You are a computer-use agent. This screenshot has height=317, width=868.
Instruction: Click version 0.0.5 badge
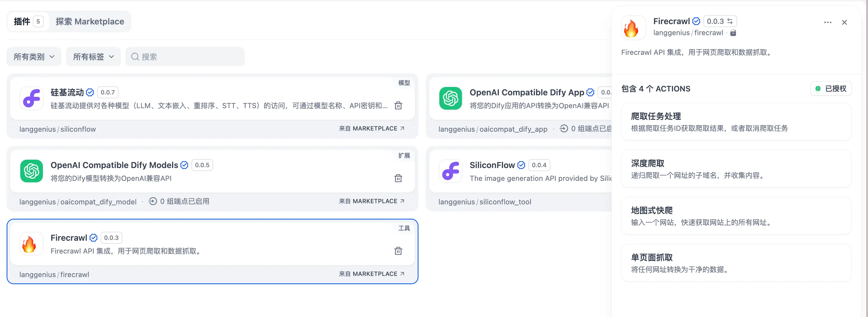(202, 165)
